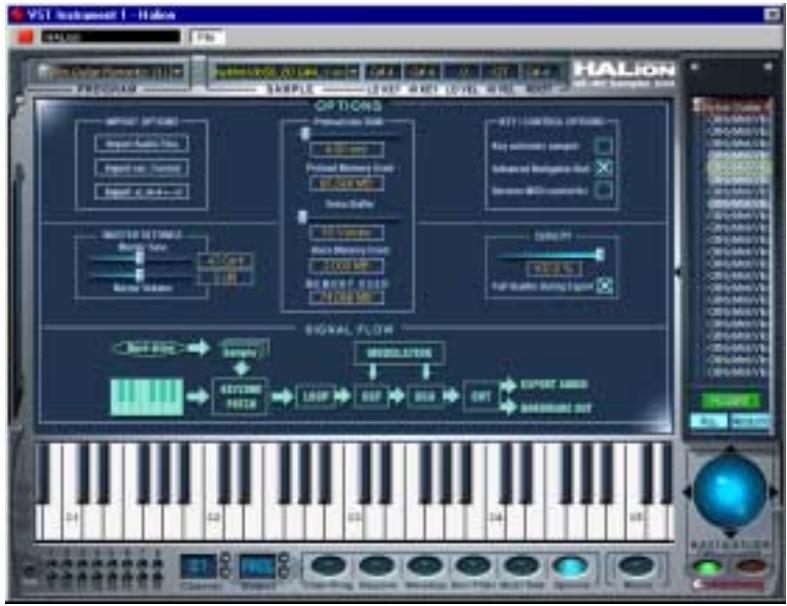Adjust the Voice Buffer slider handle
The width and height of the screenshot is (787, 606).
click(302, 216)
